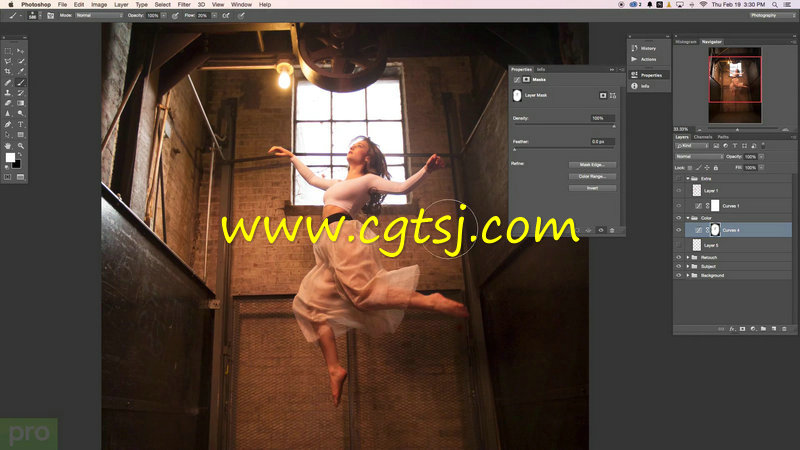
Task: Hide the Curves 4 layer
Action: [x=678, y=231]
